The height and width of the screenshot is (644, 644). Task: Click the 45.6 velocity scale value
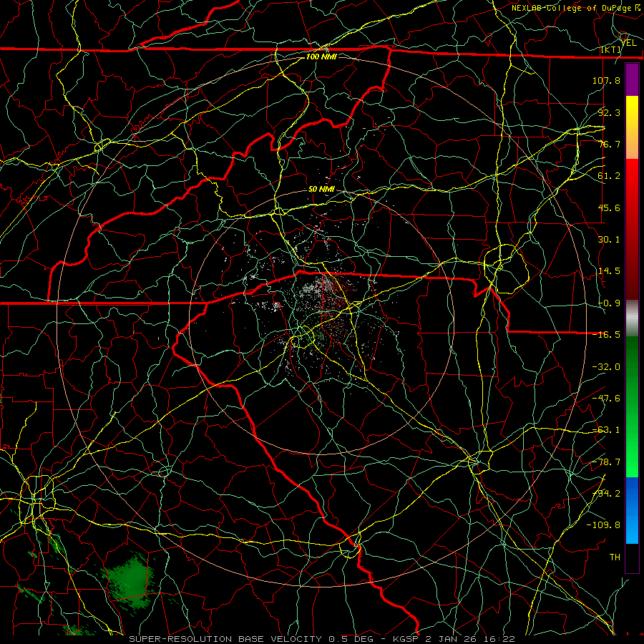(x=609, y=208)
